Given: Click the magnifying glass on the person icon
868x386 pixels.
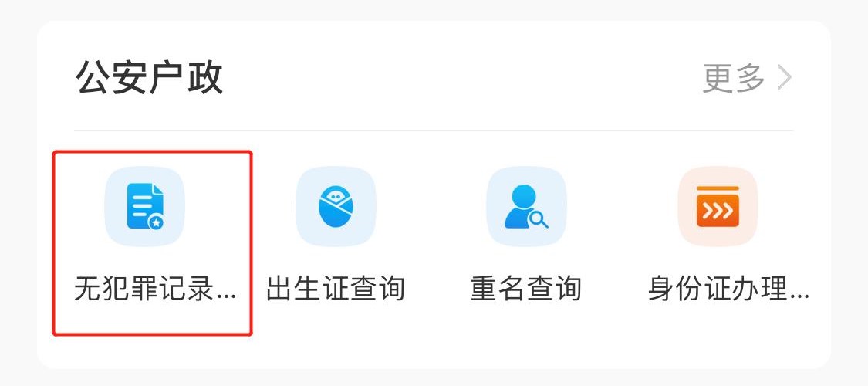Looking at the screenshot, I should [538, 220].
